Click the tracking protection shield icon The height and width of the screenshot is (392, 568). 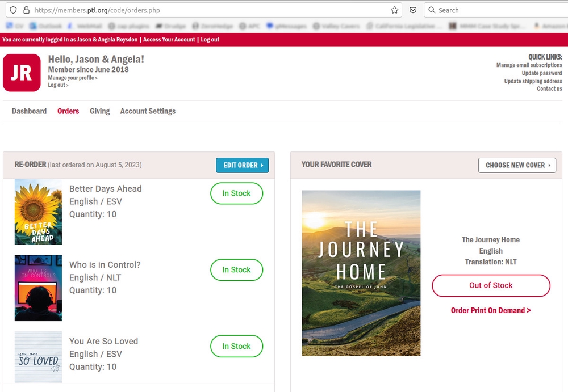point(14,10)
